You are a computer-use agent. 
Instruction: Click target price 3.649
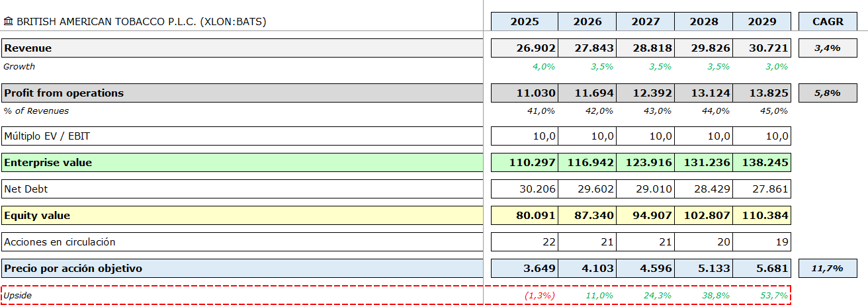[525, 269]
